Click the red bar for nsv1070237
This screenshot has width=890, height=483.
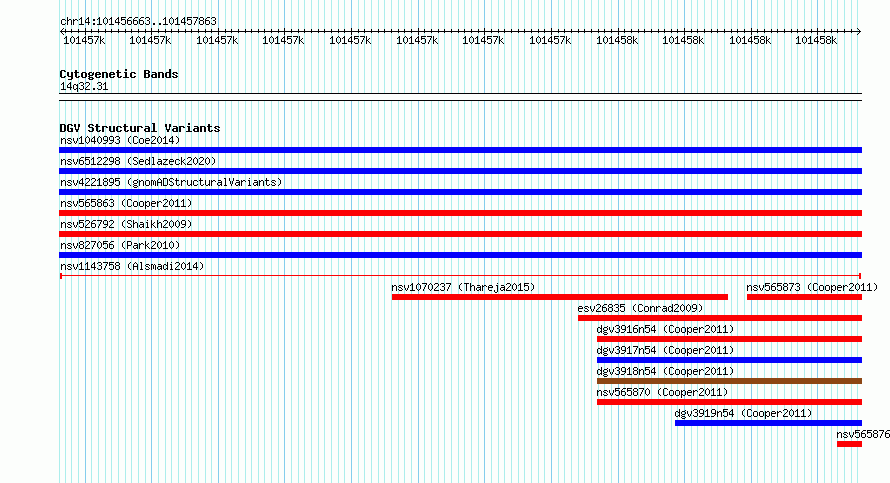click(560, 297)
